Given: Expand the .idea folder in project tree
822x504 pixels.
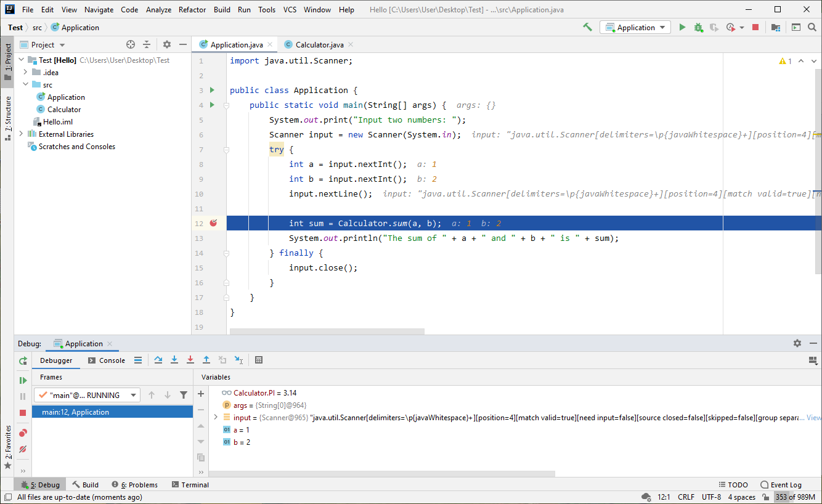Looking at the screenshot, I should point(25,73).
